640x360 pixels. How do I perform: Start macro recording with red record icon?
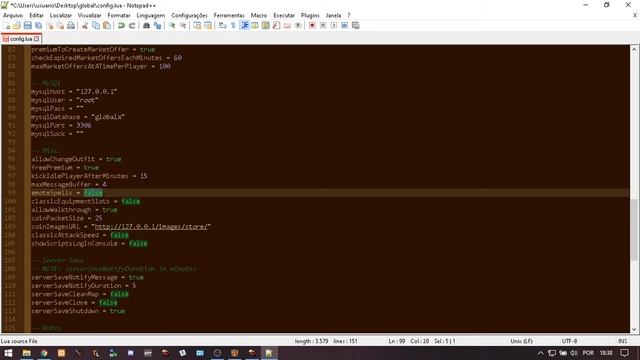click(312, 25)
